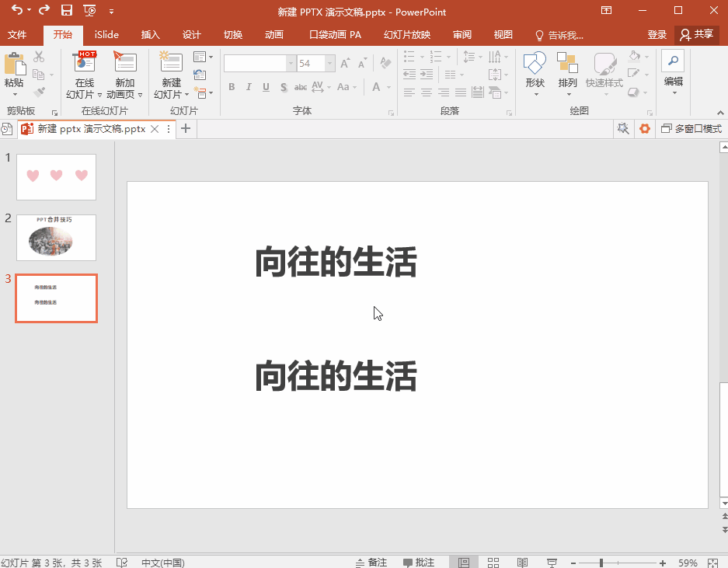Toggle 备注 notes pane in status bar

pos(371,563)
